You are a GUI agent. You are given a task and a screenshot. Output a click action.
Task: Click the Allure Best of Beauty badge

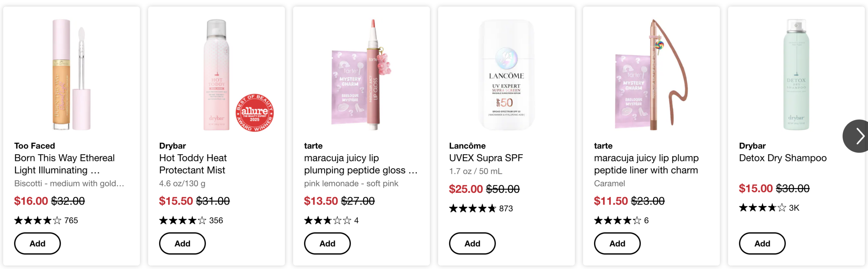point(255,113)
